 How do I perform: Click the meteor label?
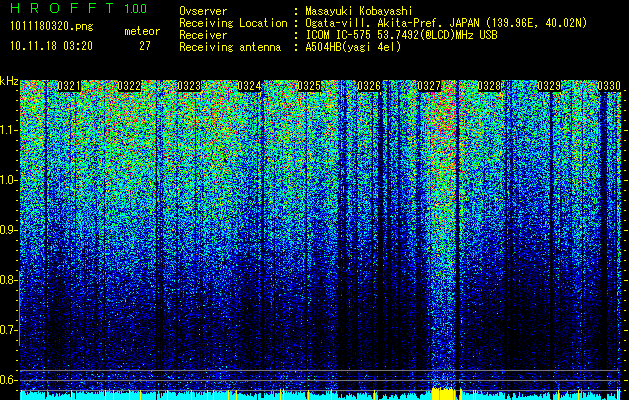tap(142, 31)
